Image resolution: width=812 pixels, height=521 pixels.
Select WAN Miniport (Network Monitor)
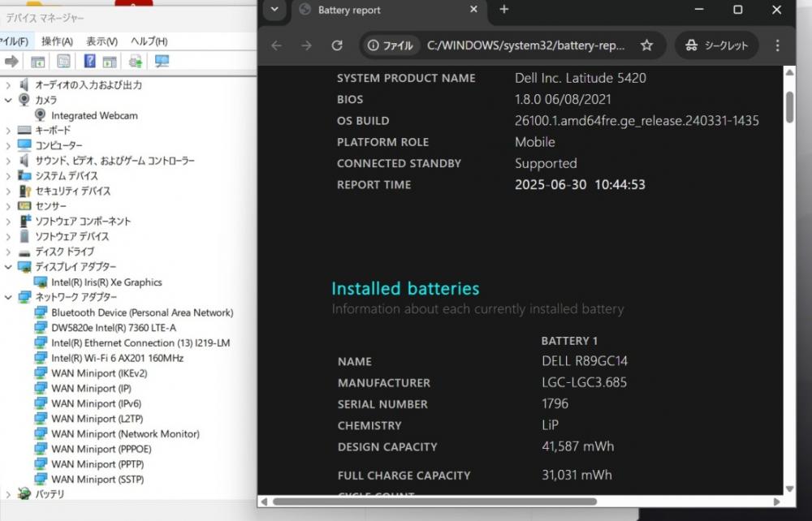[125, 433]
